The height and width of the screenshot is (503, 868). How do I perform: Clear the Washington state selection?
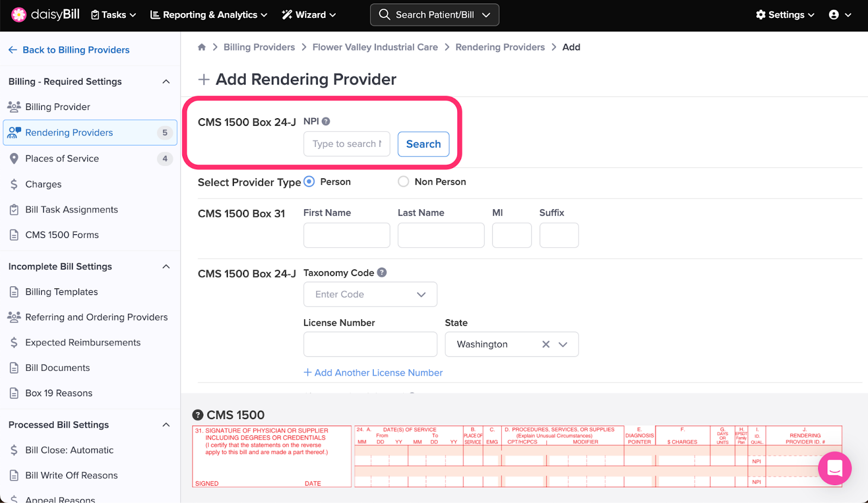(546, 344)
